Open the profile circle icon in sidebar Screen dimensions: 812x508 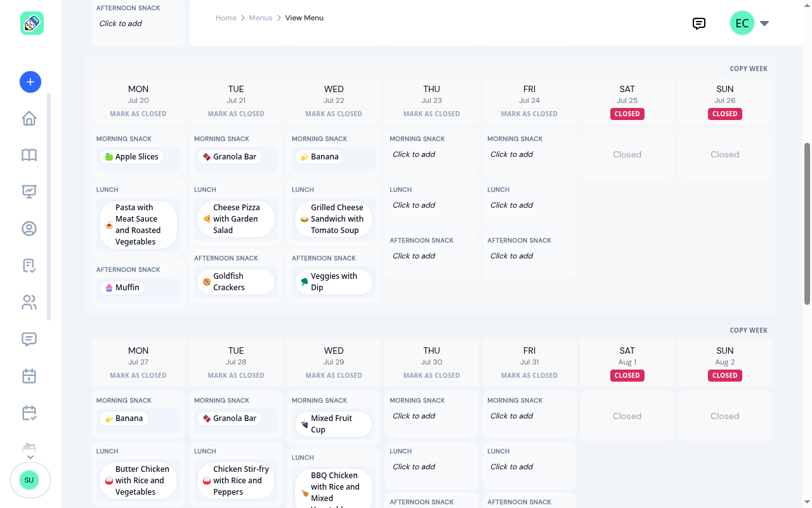click(x=29, y=229)
